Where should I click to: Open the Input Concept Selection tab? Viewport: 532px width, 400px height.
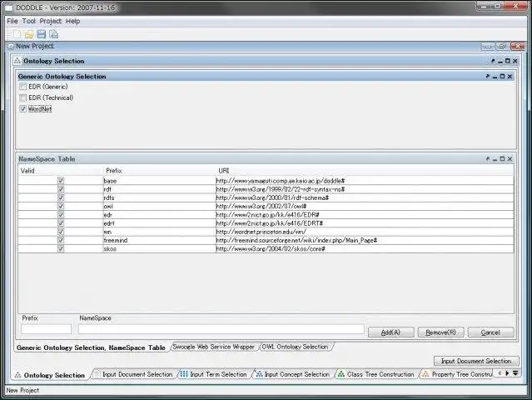293,374
